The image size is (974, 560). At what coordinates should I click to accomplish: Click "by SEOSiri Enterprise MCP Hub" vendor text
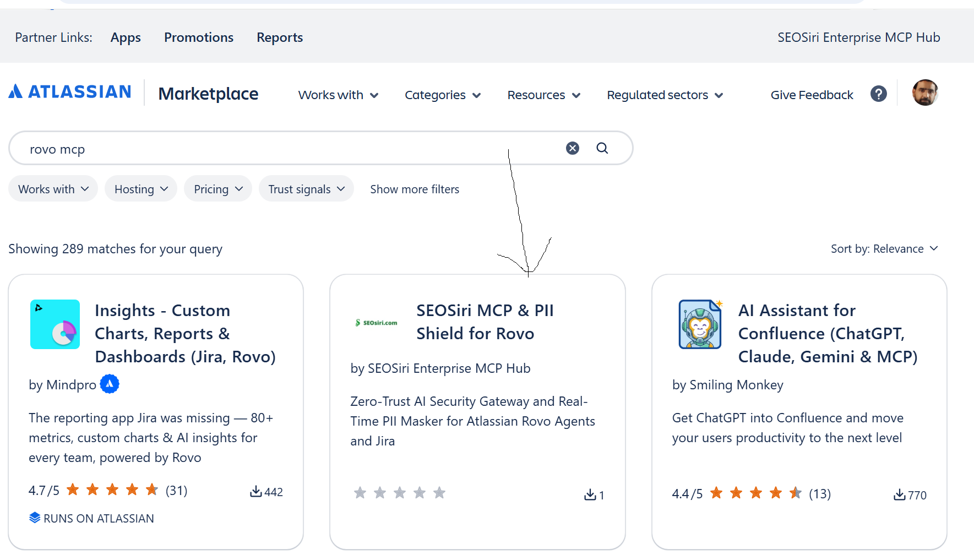tap(440, 368)
